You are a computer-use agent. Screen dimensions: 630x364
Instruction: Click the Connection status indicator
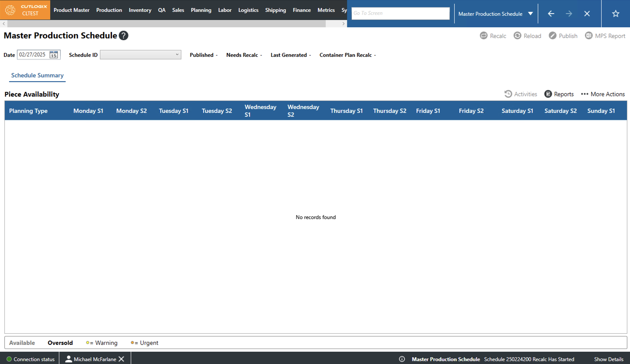[30, 359]
